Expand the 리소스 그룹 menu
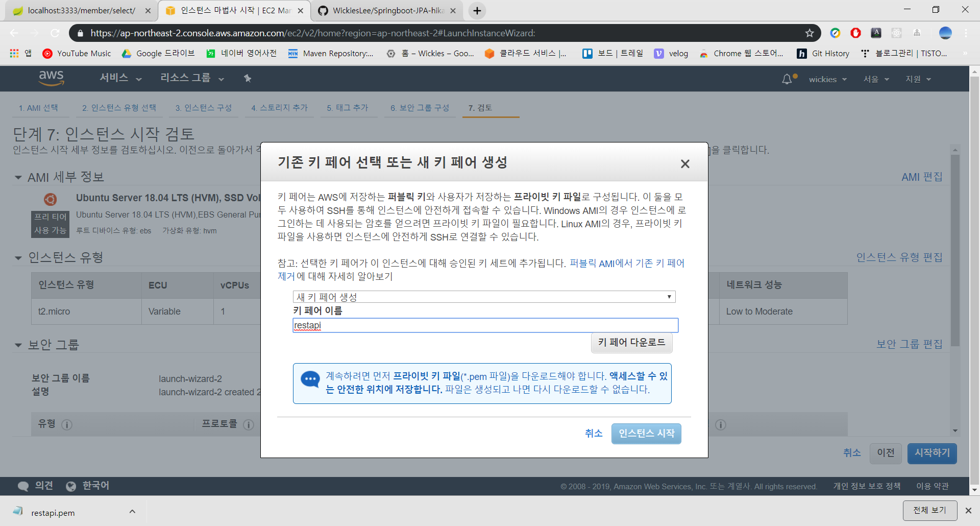The height and width of the screenshot is (526, 980). (192, 78)
